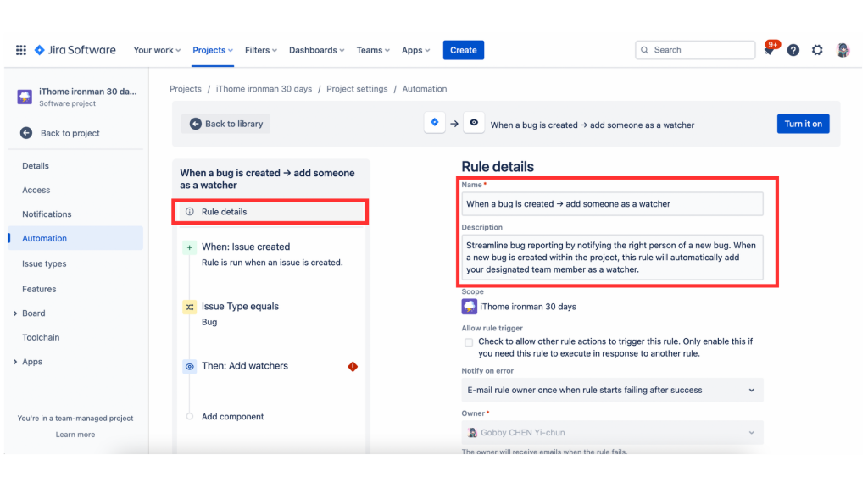Click the red error warning diamond
The width and height of the screenshot is (868, 488).
[353, 366]
